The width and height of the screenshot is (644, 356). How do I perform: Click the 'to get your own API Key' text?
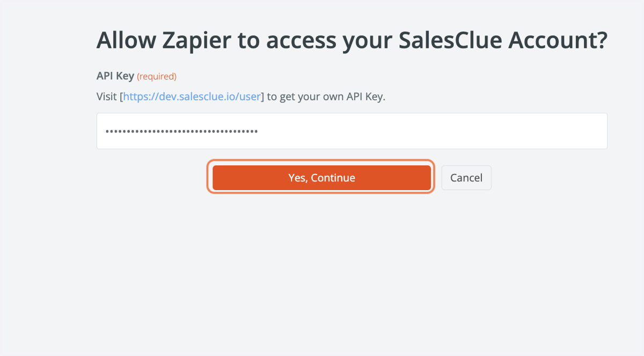click(326, 97)
